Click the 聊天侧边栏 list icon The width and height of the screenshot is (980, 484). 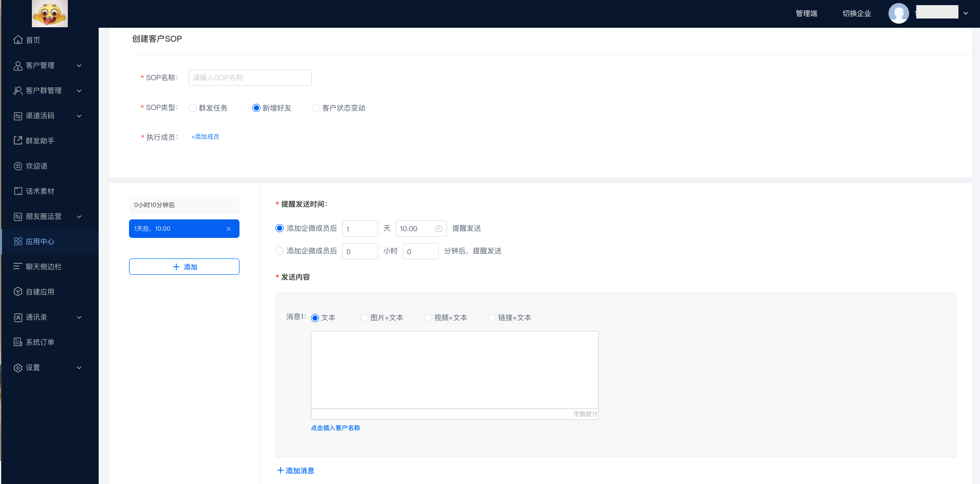pyautogui.click(x=18, y=267)
